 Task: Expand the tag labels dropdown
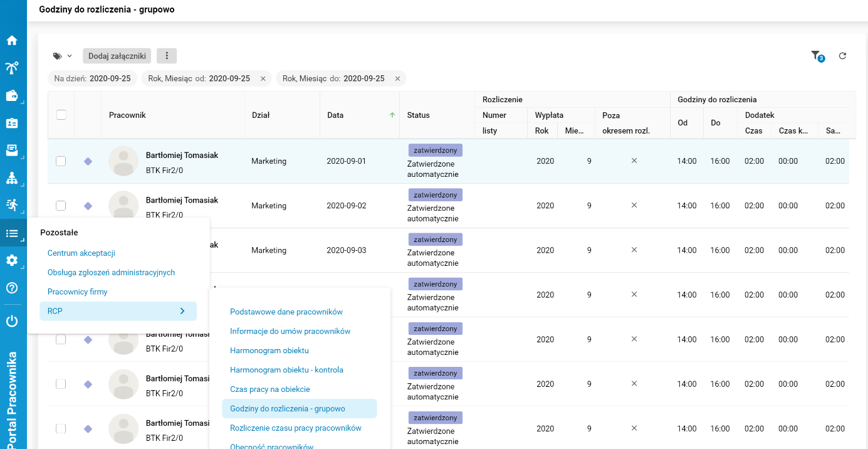(63, 56)
